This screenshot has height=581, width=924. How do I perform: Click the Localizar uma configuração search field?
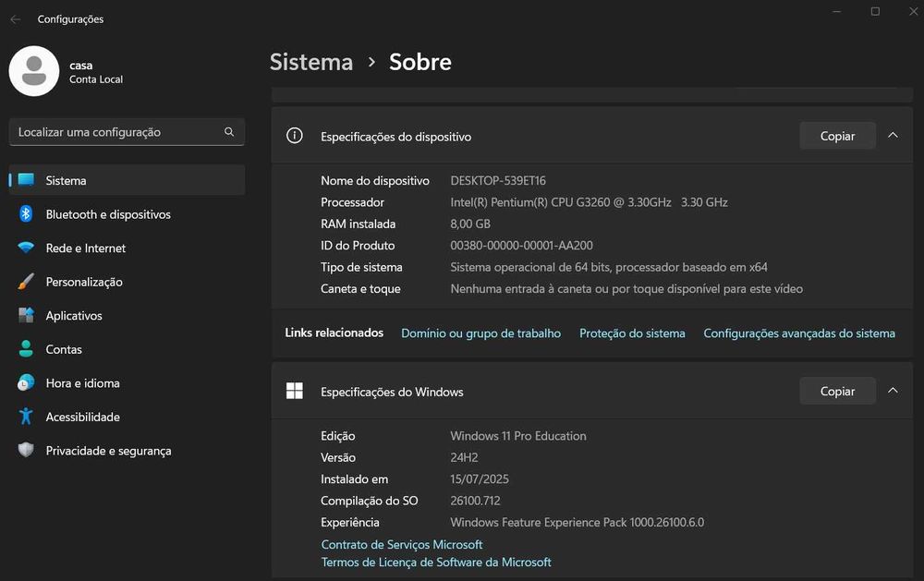115,132
